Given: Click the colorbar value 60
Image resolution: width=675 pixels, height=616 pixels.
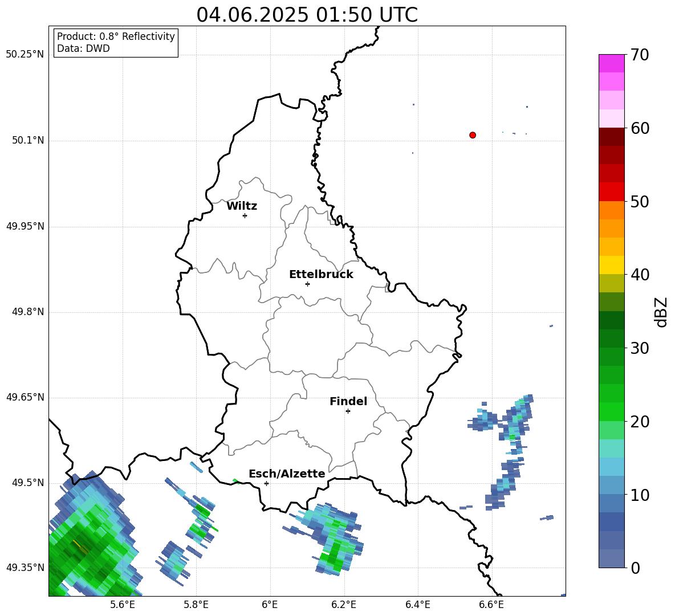Looking at the screenshot, I should tap(640, 128).
